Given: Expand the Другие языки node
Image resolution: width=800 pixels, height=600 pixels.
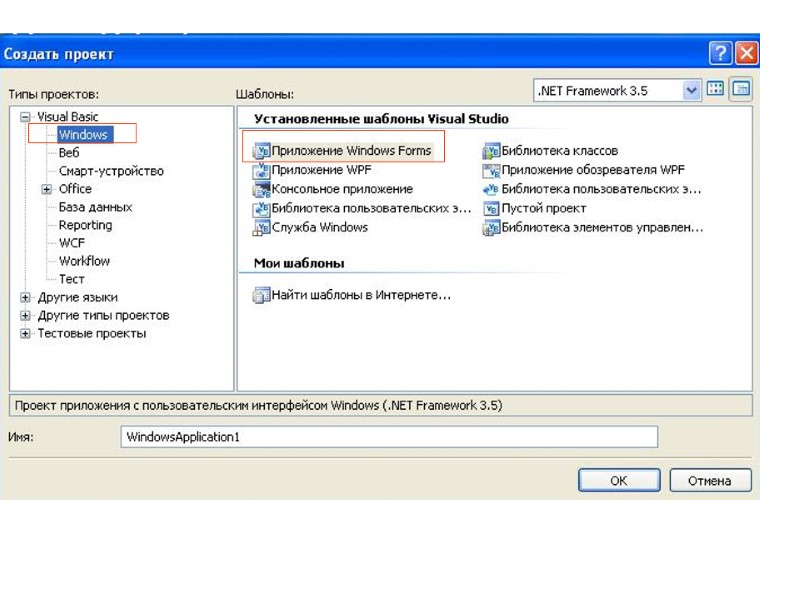Looking at the screenshot, I should pyautogui.click(x=25, y=297).
